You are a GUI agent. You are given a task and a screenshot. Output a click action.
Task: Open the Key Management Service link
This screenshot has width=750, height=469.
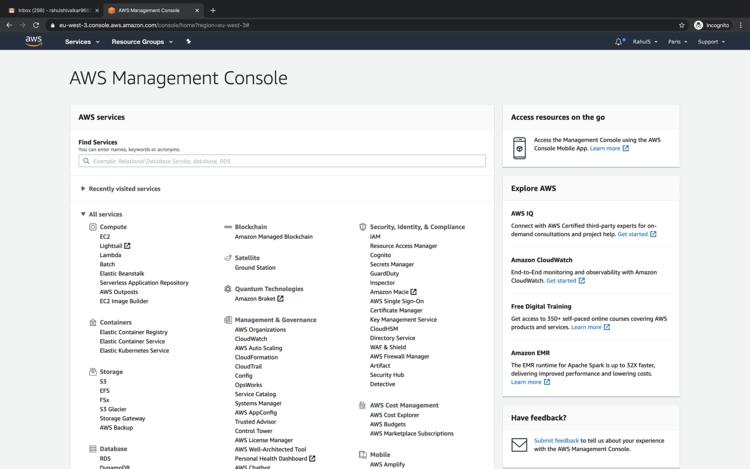point(403,319)
